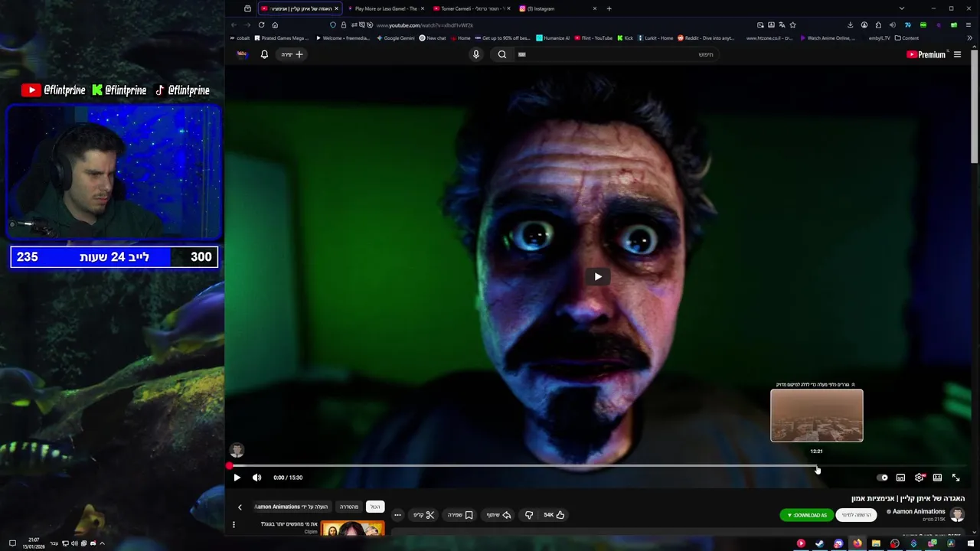
Task: Play the video with the center play button
Action: [x=598, y=276]
